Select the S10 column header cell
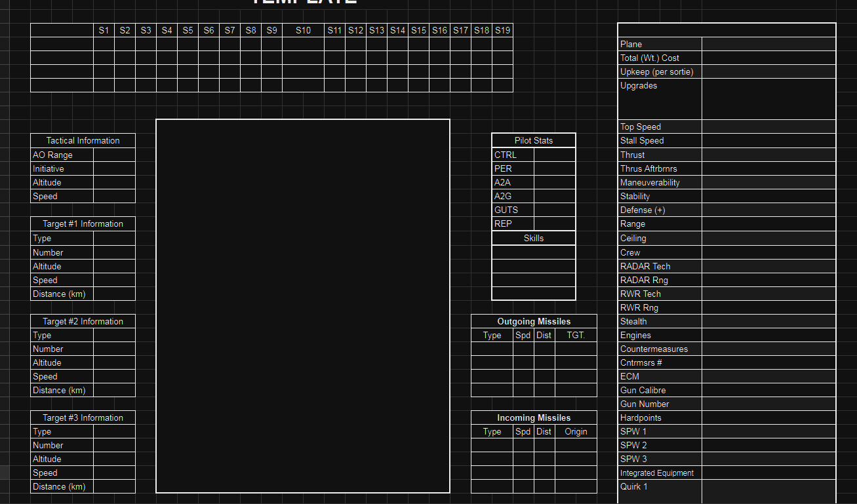This screenshot has height=504, width=857. point(303,30)
